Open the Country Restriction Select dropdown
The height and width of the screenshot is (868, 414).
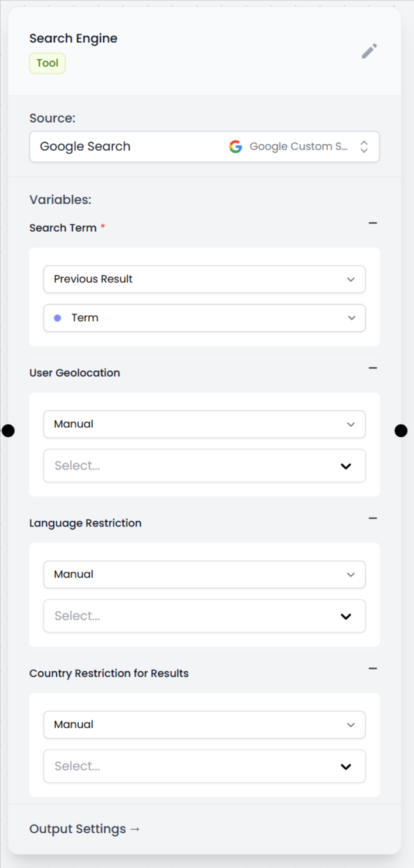point(204,766)
